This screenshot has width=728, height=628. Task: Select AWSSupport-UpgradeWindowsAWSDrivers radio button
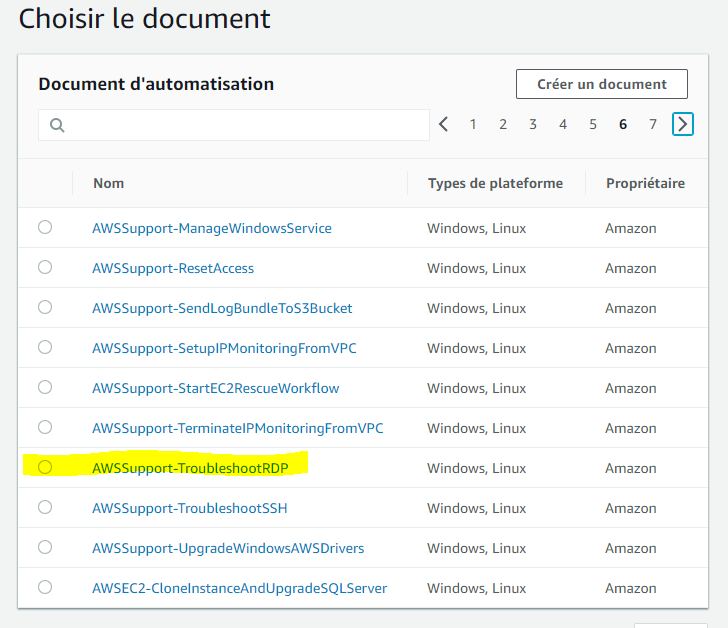45,547
